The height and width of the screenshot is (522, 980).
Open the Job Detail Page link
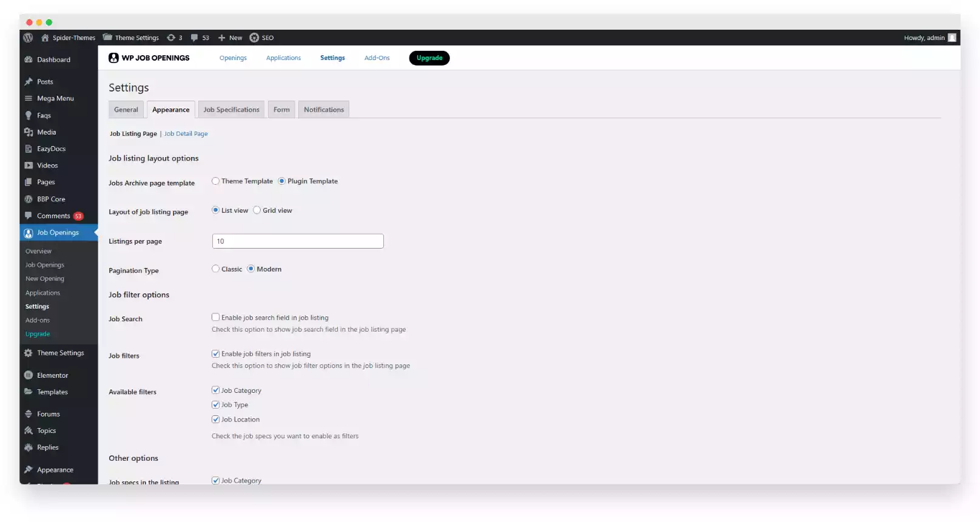(186, 134)
